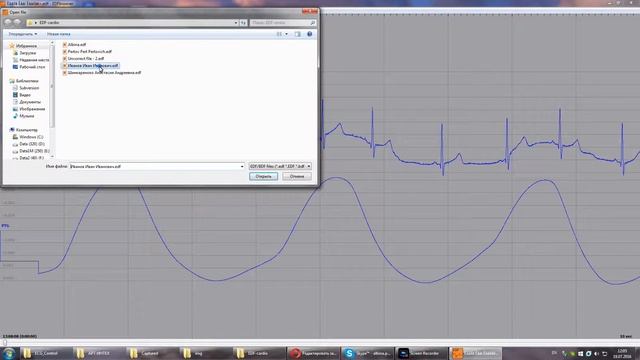The height and width of the screenshot is (360, 640).
Task: Select Музыка library in navigation pane
Action: coord(24,116)
